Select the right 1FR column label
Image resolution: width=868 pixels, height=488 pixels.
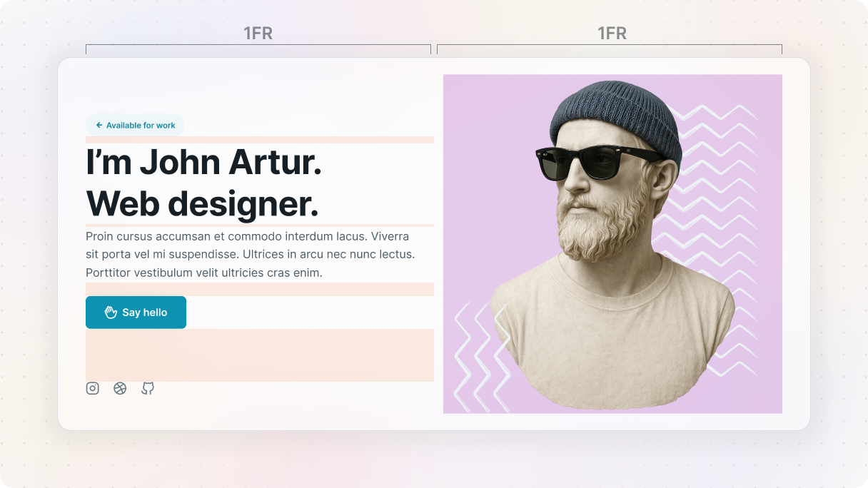[x=612, y=34]
